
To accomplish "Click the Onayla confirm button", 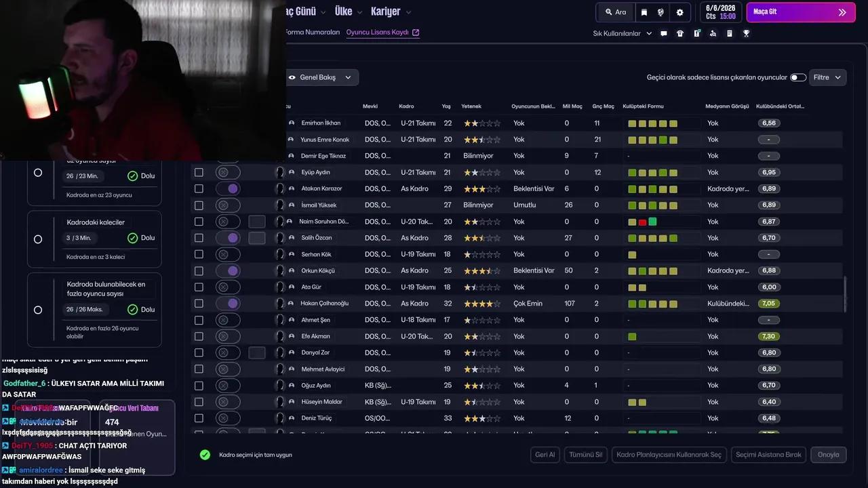I will click(829, 455).
